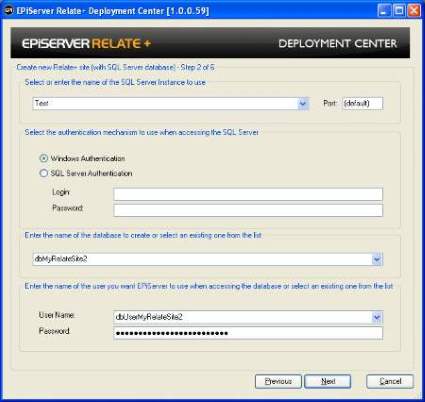This screenshot has width=425, height=402.
Task: Proceed with the Next button
Action: click(x=328, y=381)
